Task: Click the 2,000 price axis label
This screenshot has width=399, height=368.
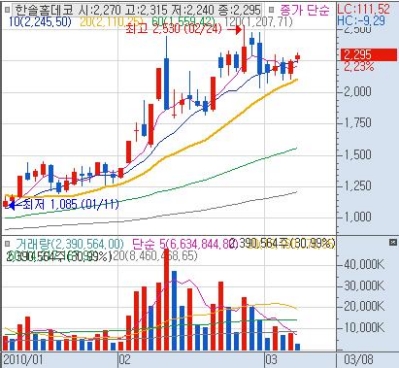Action: (x=357, y=91)
